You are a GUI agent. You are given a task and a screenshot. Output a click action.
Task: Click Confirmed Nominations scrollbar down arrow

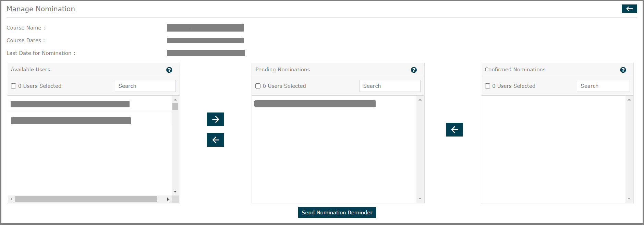[629, 199]
